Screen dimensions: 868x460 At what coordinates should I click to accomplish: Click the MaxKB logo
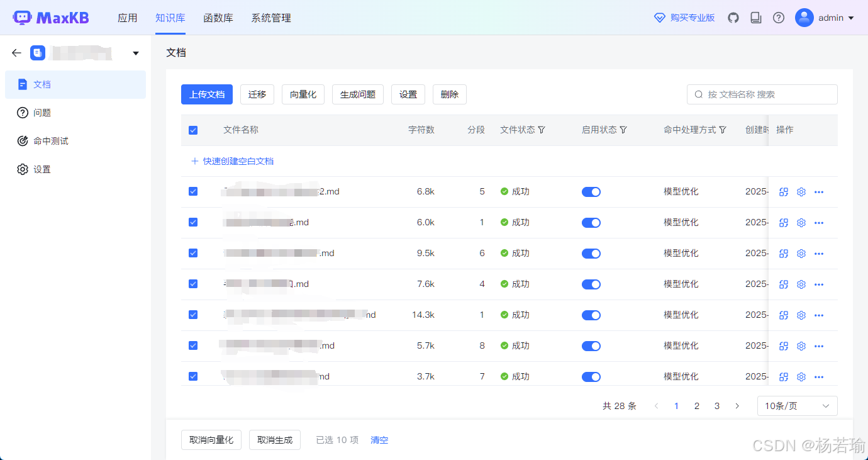(x=51, y=18)
